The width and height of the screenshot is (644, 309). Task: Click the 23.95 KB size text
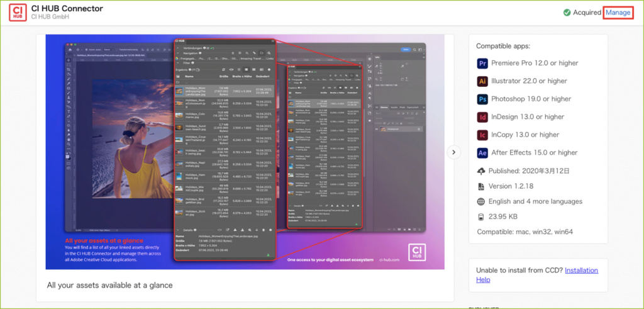pyautogui.click(x=502, y=216)
